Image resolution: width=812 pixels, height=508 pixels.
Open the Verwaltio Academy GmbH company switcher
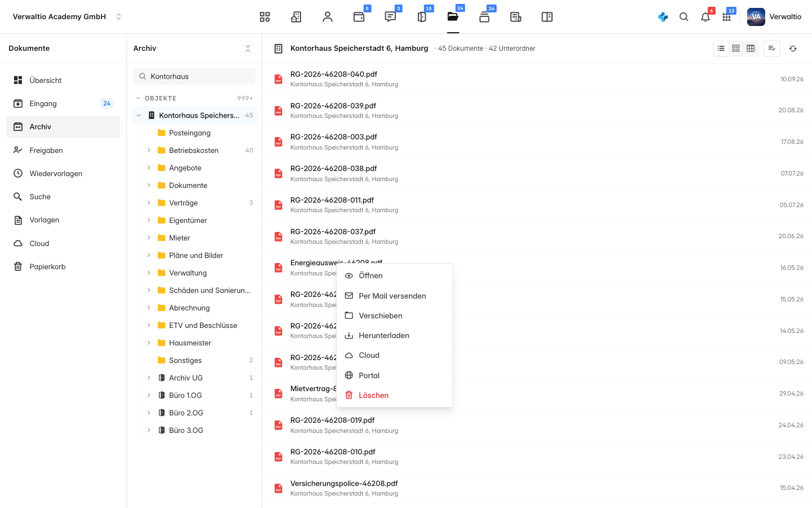pyautogui.click(x=67, y=17)
